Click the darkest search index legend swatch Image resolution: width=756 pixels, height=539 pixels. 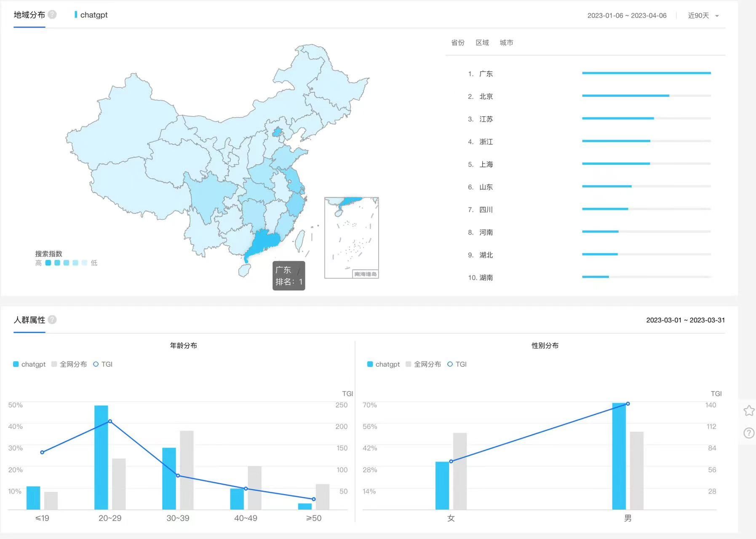(x=48, y=263)
